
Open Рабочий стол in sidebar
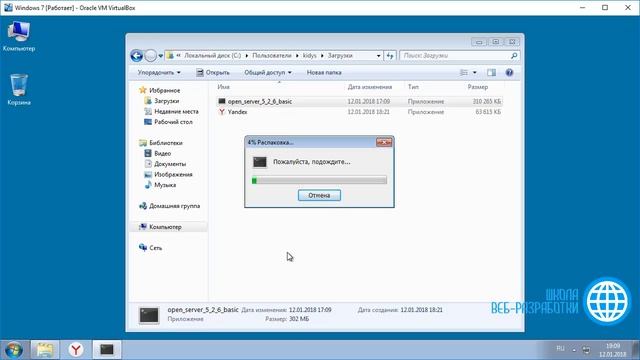tap(168, 122)
